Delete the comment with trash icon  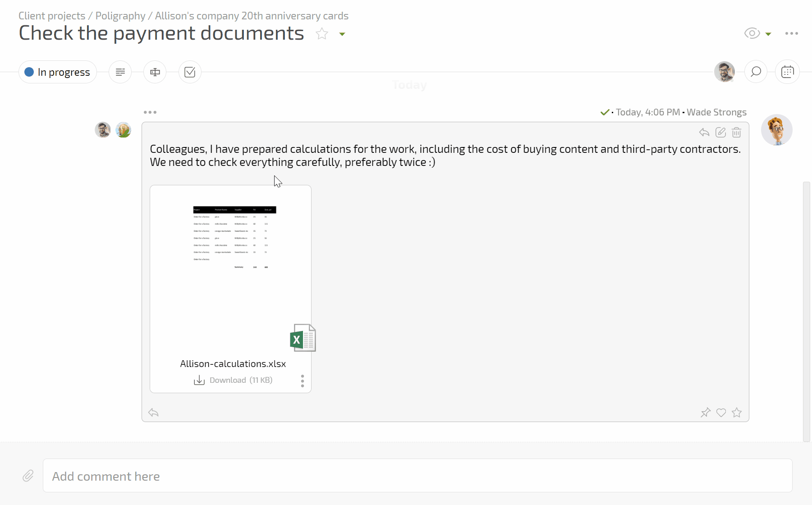pos(736,132)
